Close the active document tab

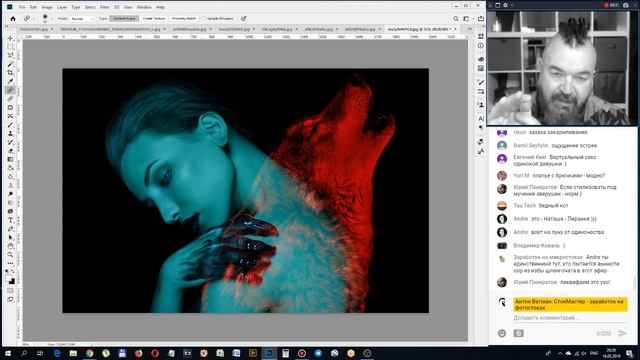coord(456,29)
